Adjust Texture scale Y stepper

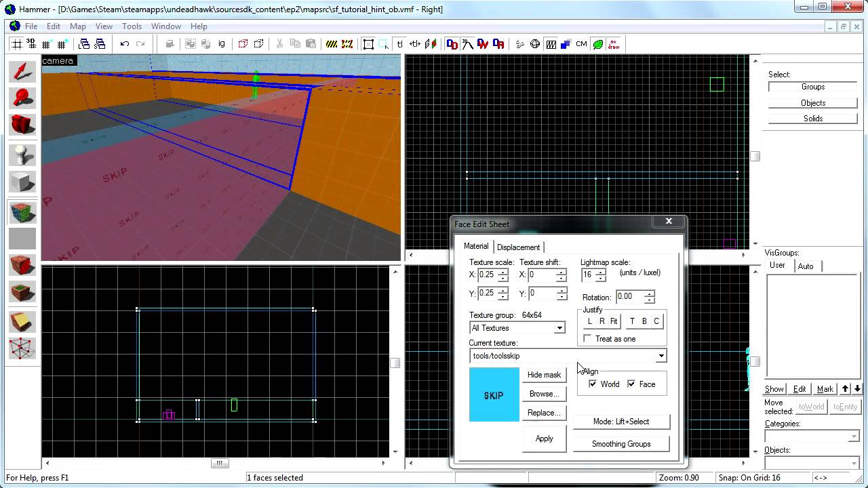point(503,293)
